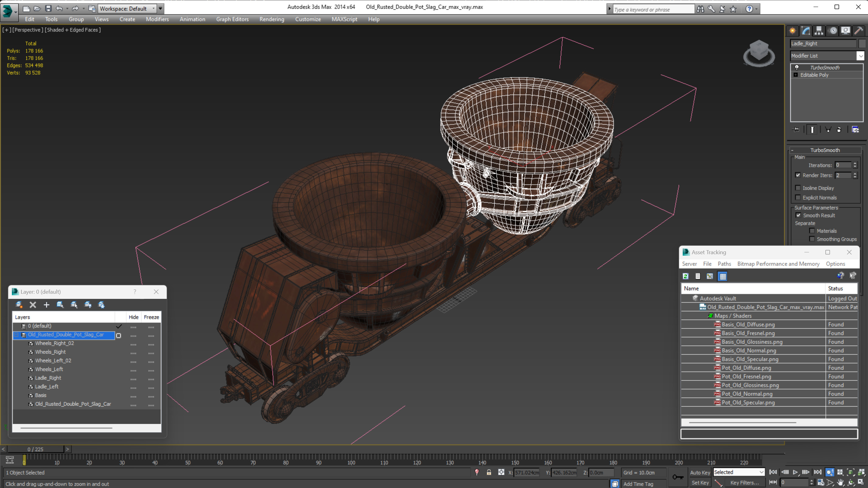The width and height of the screenshot is (868, 488).
Task: Toggle the Render Iters checkbox
Action: pos(798,175)
